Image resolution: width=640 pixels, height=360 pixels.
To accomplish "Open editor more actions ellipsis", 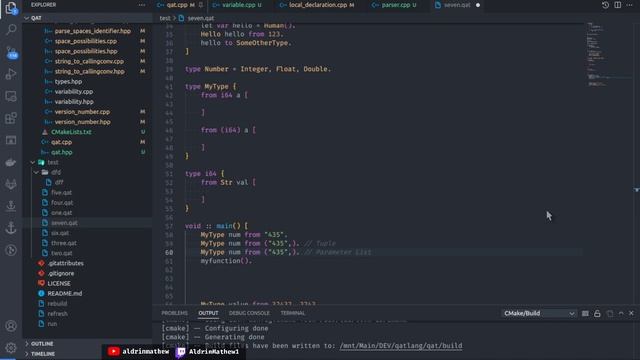I will (x=629, y=5).
